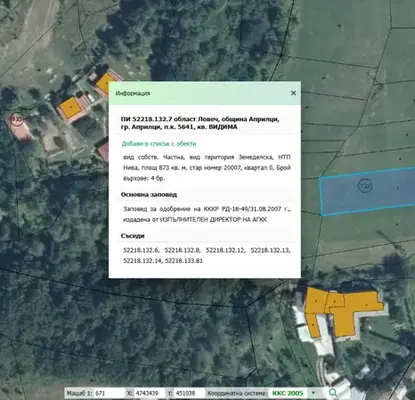Select the ККС 2005 coordinate system box
415x400 pixels.
click(x=289, y=393)
